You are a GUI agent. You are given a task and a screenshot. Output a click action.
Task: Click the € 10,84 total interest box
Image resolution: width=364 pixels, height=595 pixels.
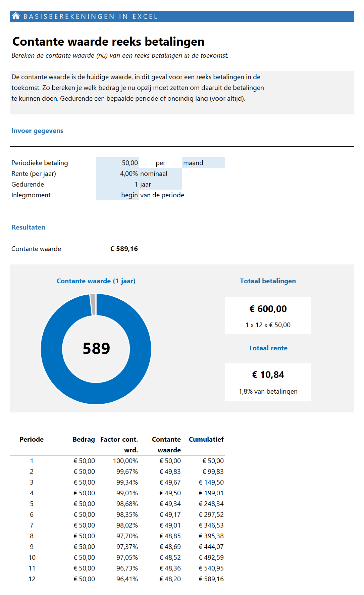click(x=268, y=382)
